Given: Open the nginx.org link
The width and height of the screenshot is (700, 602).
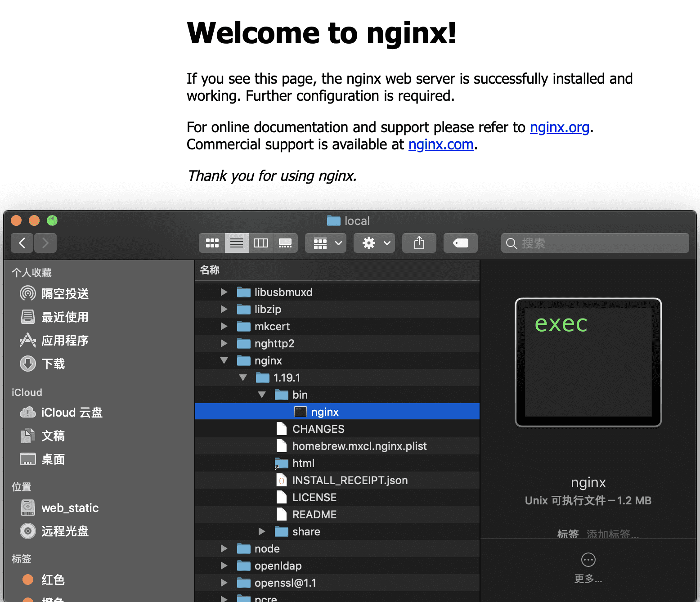Looking at the screenshot, I should point(559,128).
